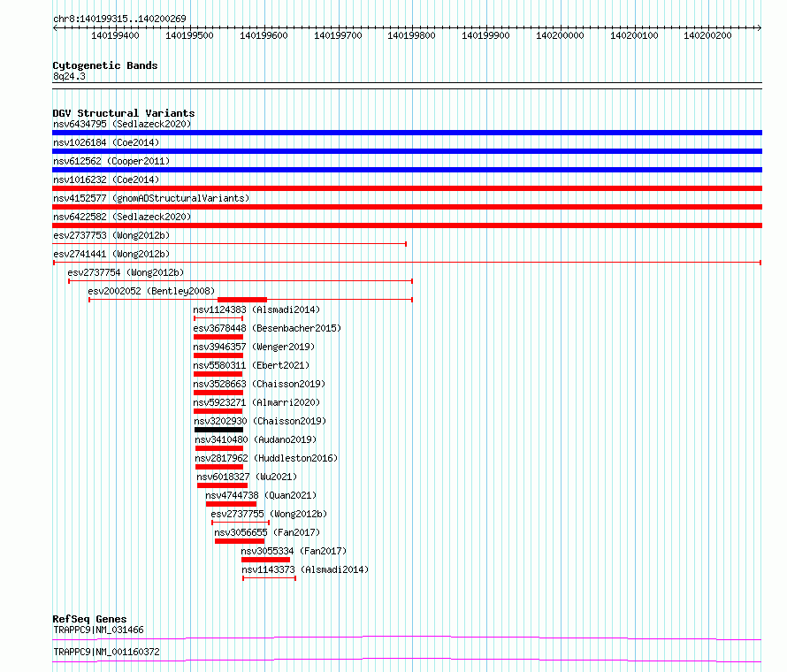
Task: Click the blue bar under nsv612562
Action: pyautogui.click(x=407, y=170)
